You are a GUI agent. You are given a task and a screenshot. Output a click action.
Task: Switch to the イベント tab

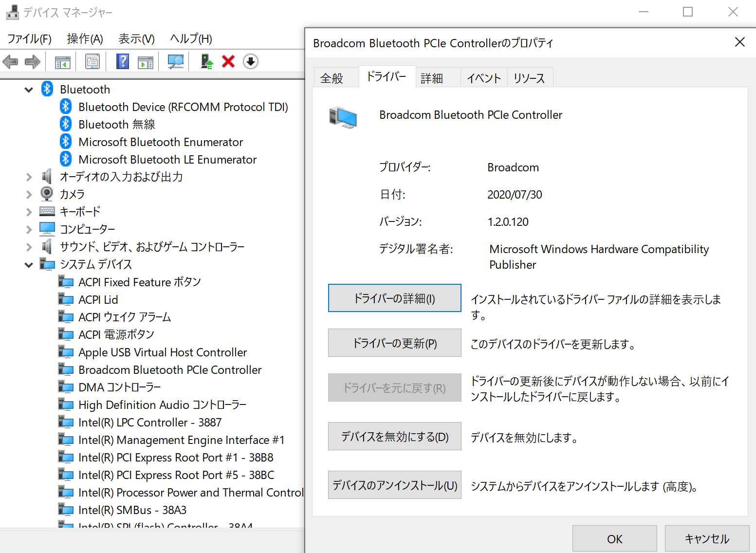[x=484, y=78]
